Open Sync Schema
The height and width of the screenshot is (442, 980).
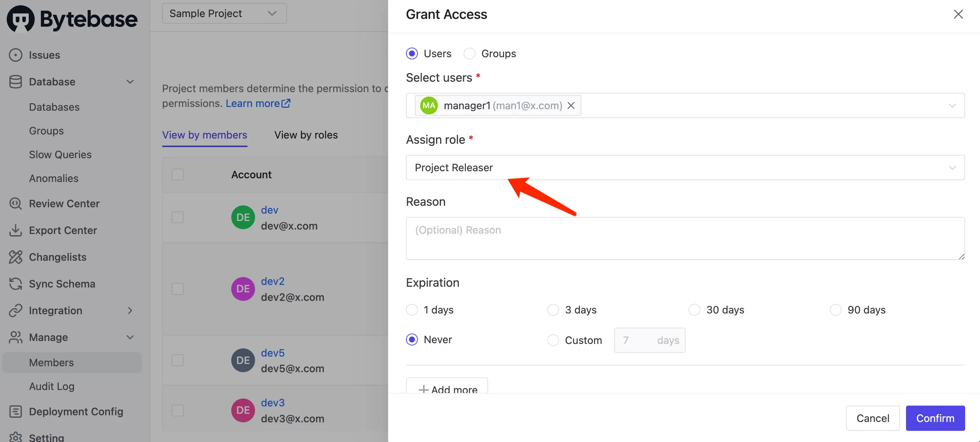point(62,283)
